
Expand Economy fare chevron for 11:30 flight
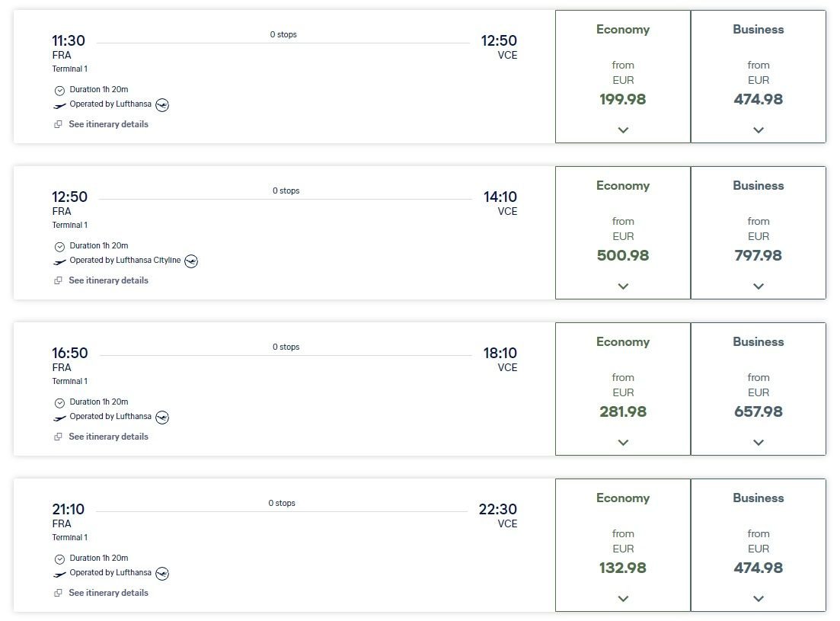tap(623, 130)
